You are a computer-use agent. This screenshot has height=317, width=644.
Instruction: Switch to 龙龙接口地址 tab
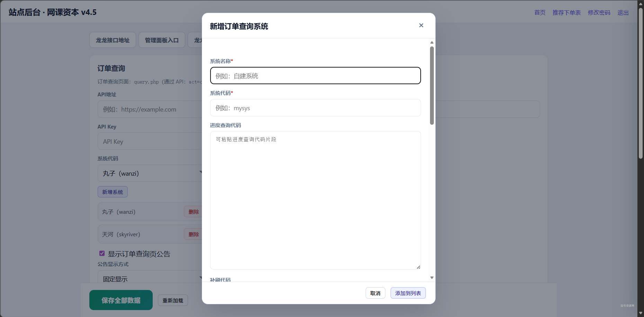point(113,40)
